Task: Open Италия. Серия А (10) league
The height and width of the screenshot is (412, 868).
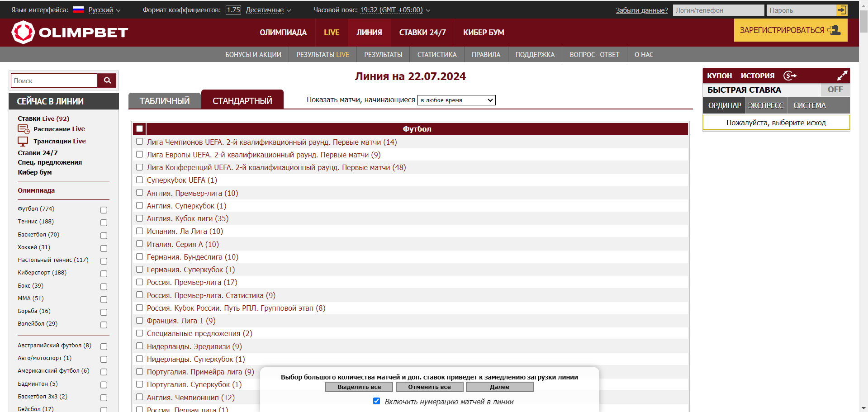Action: tap(183, 244)
